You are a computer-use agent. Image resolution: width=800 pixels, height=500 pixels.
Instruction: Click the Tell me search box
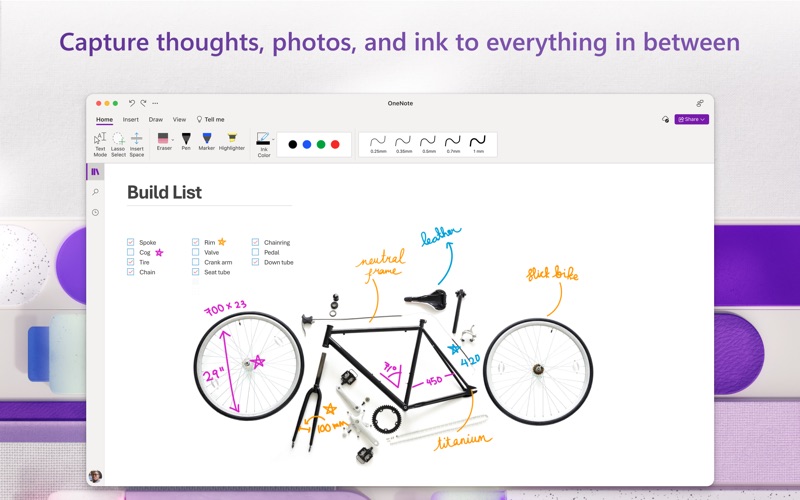[x=211, y=119]
